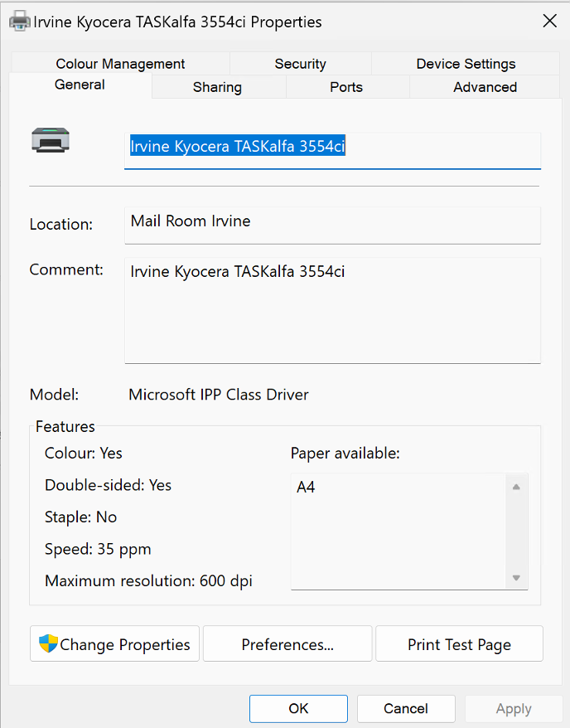Open the Ports tab
Image resolution: width=570 pixels, height=728 pixels.
(346, 87)
